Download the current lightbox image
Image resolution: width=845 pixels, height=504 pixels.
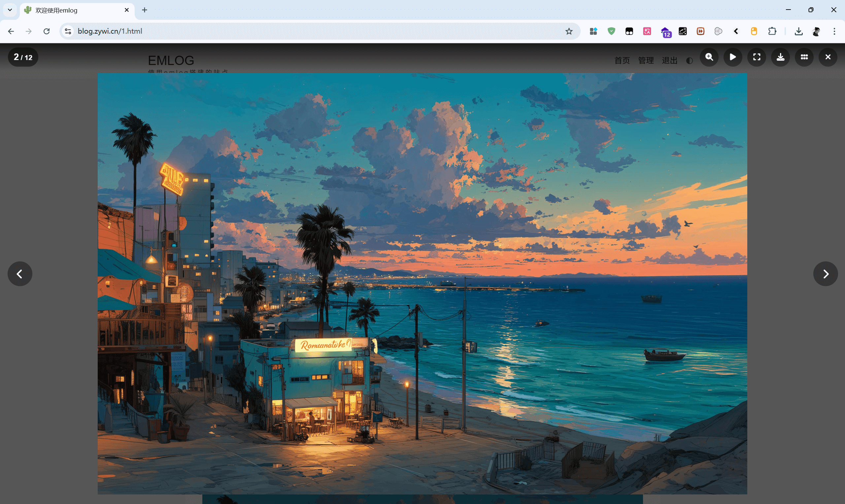[x=780, y=57]
